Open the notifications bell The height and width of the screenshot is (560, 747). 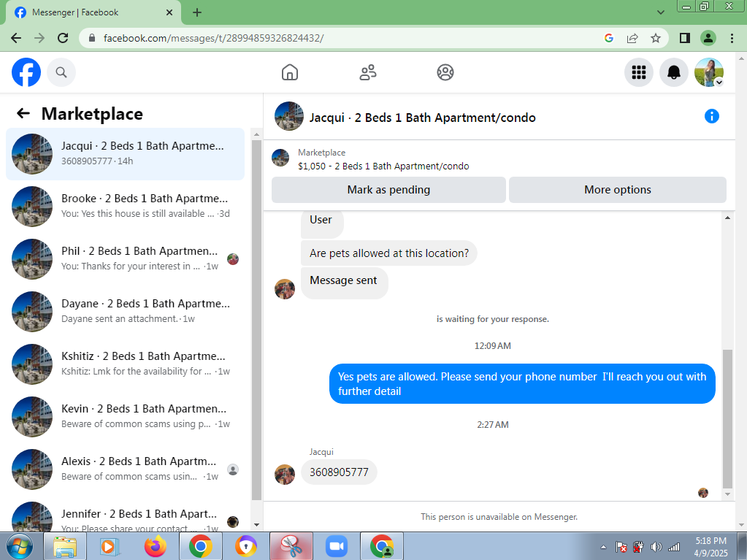point(674,72)
